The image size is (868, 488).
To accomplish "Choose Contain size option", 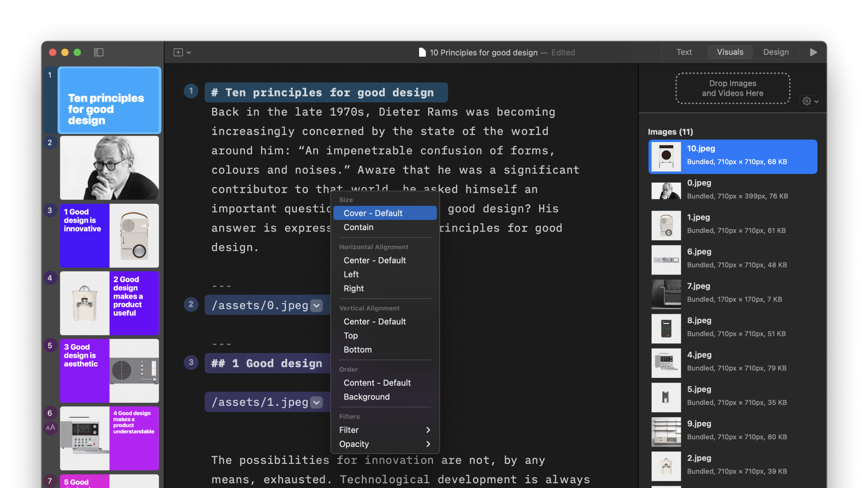I will pyautogui.click(x=385, y=227).
